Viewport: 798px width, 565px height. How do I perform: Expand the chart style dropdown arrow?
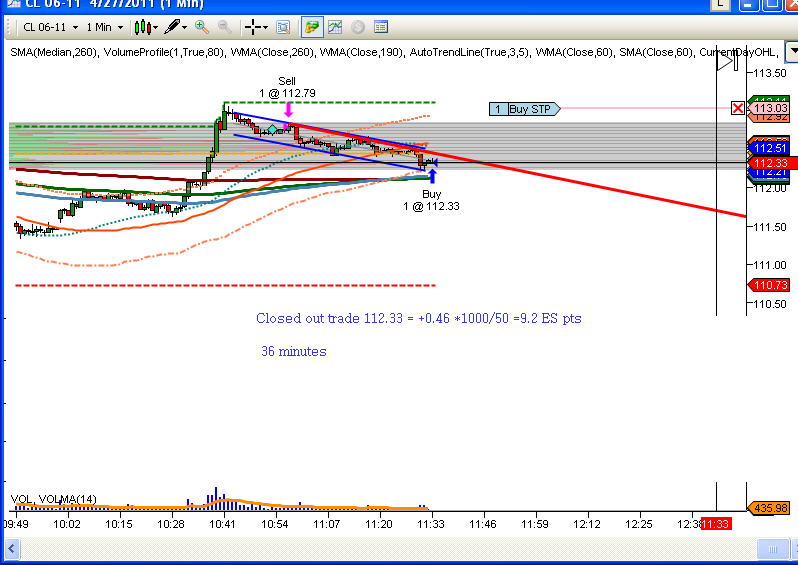coord(155,27)
